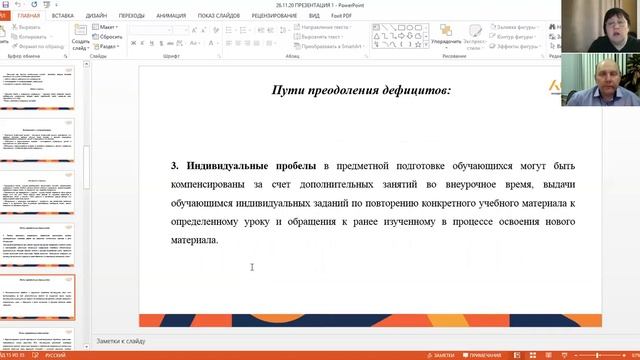Undo the last action
This screenshot has height=360, width=640.
click(18, 4)
